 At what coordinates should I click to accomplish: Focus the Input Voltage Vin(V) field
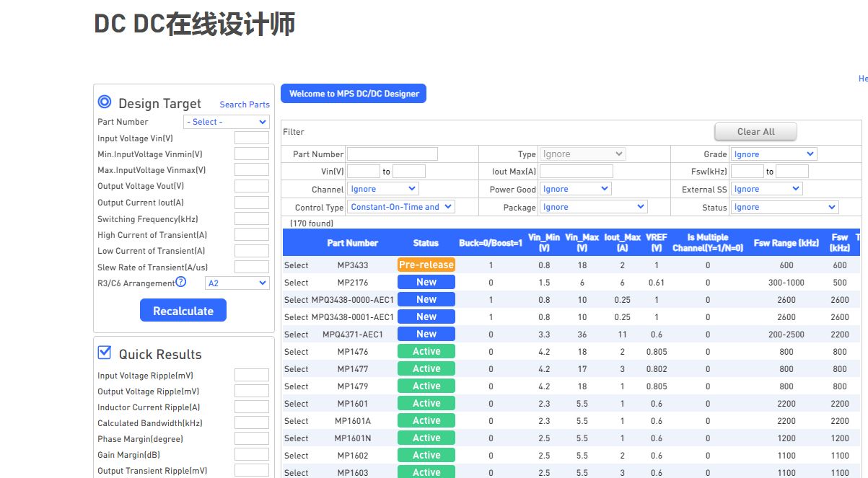pos(252,138)
